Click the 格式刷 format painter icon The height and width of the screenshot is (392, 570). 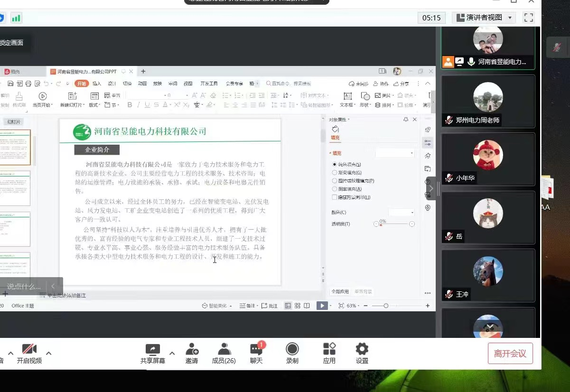click(19, 96)
